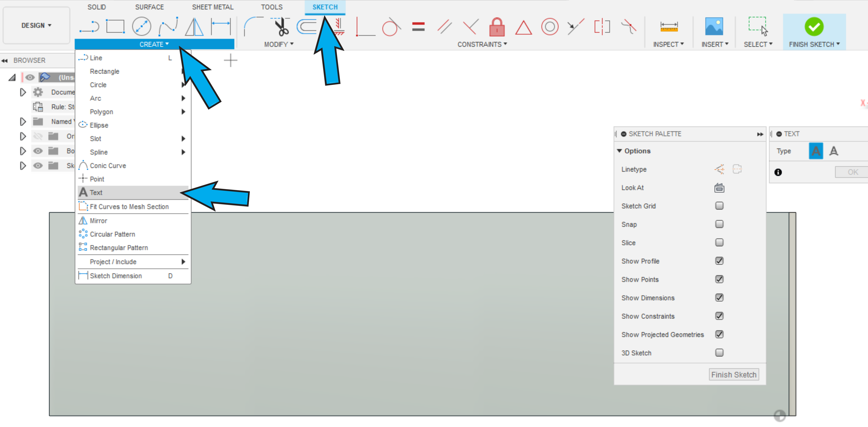
Task: Select the Concentric constraint icon
Action: coord(549,27)
